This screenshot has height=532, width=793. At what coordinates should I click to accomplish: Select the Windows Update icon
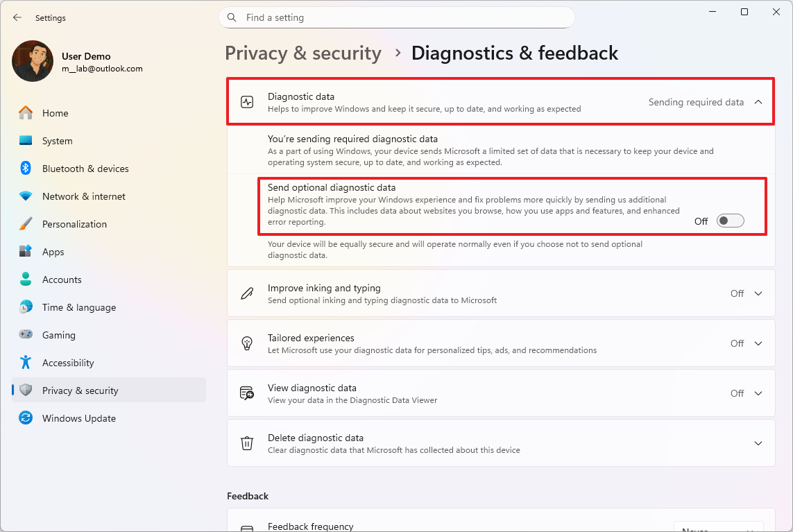point(25,418)
